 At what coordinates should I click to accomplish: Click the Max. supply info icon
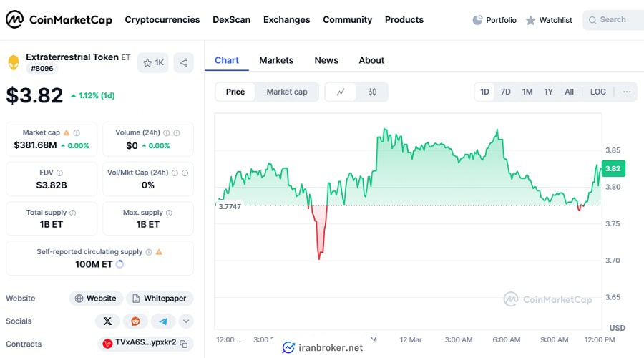(169, 213)
